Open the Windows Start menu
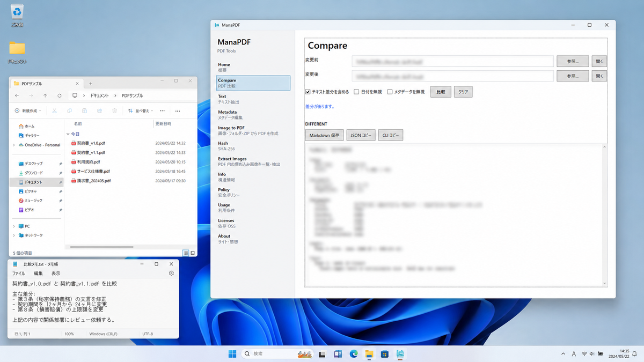The width and height of the screenshot is (644, 362). click(232, 354)
